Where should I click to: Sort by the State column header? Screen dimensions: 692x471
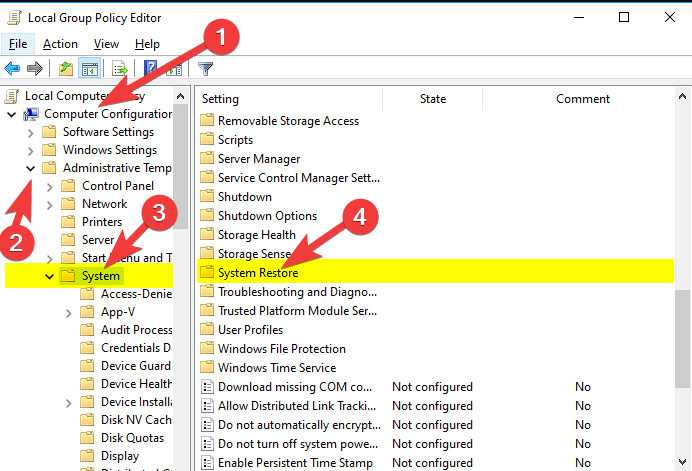tap(432, 99)
